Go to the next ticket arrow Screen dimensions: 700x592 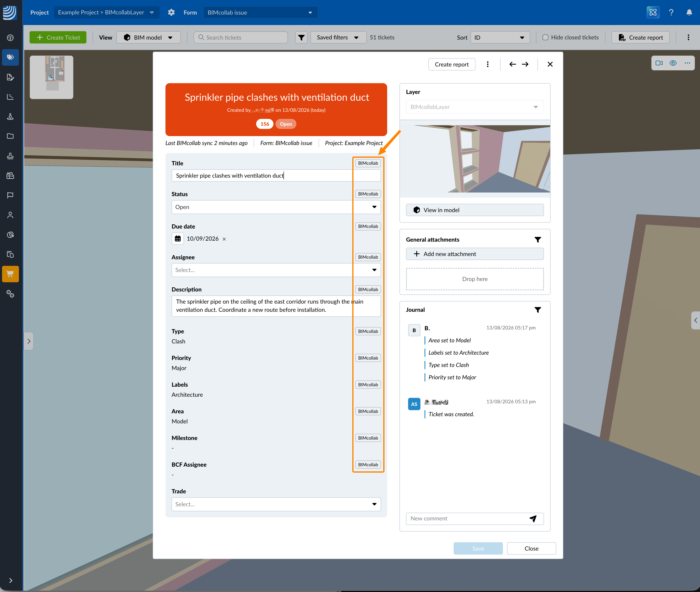click(x=525, y=64)
